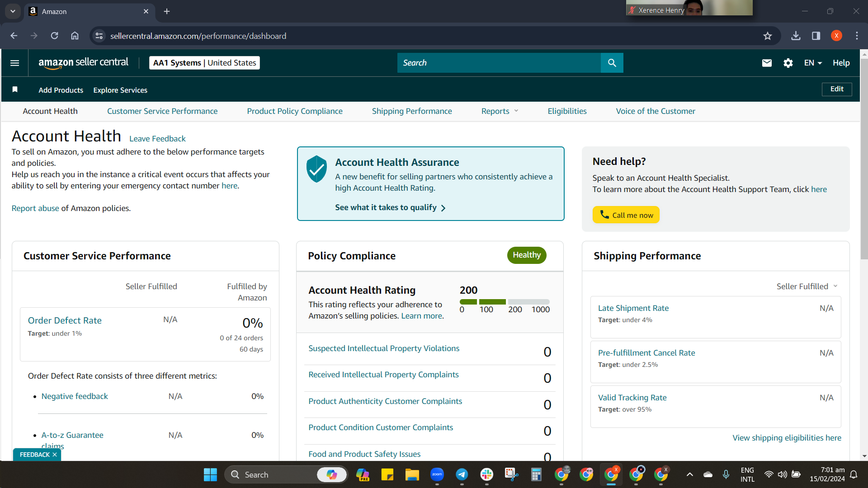Open the Seller Fulfilled dropdown in Shipping Performance
This screenshot has height=488, width=868.
click(807, 286)
